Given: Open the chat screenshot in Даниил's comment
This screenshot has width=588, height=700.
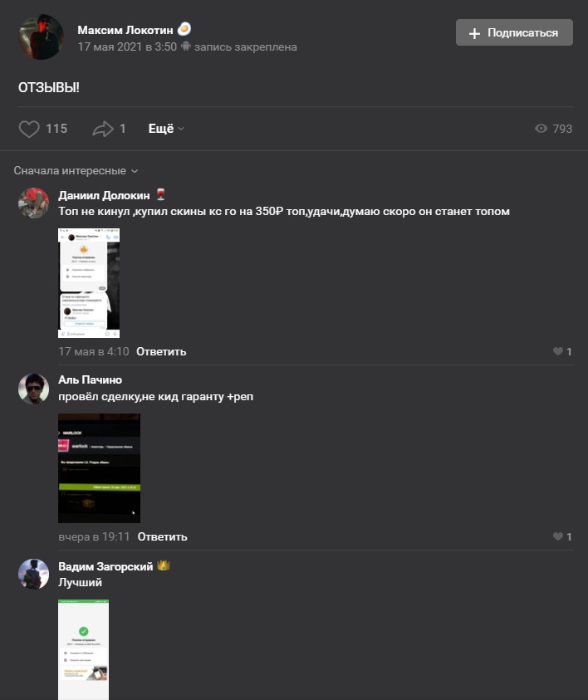Looking at the screenshot, I should [89, 283].
